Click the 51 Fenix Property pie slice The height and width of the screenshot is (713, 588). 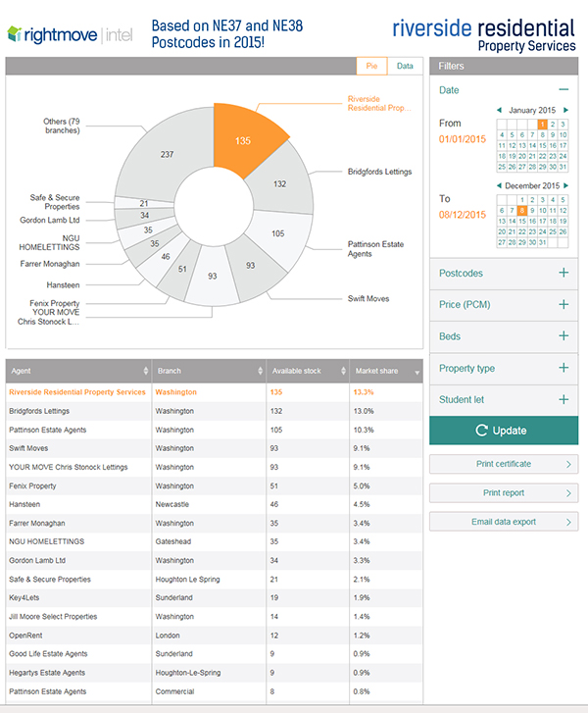click(x=181, y=270)
